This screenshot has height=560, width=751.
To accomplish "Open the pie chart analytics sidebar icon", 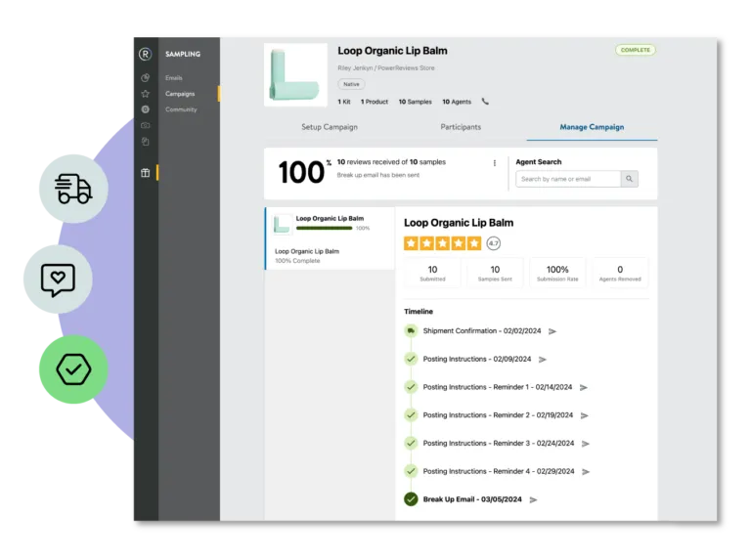I will (x=146, y=77).
